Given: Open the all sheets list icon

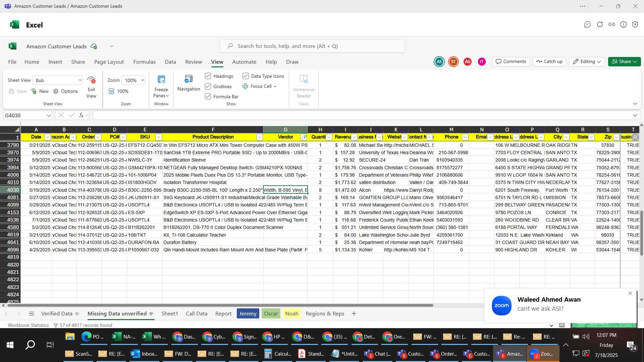Looking at the screenshot, I should 32,314.
